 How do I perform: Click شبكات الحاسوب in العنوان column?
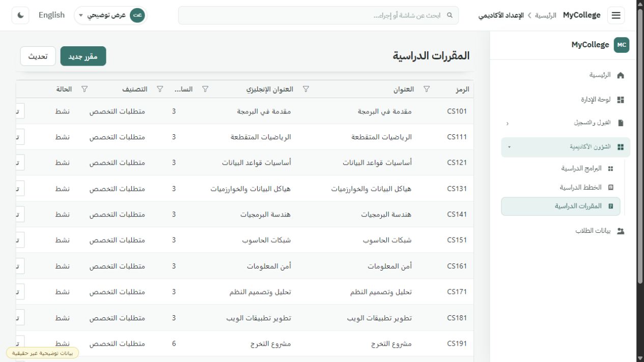click(x=387, y=240)
